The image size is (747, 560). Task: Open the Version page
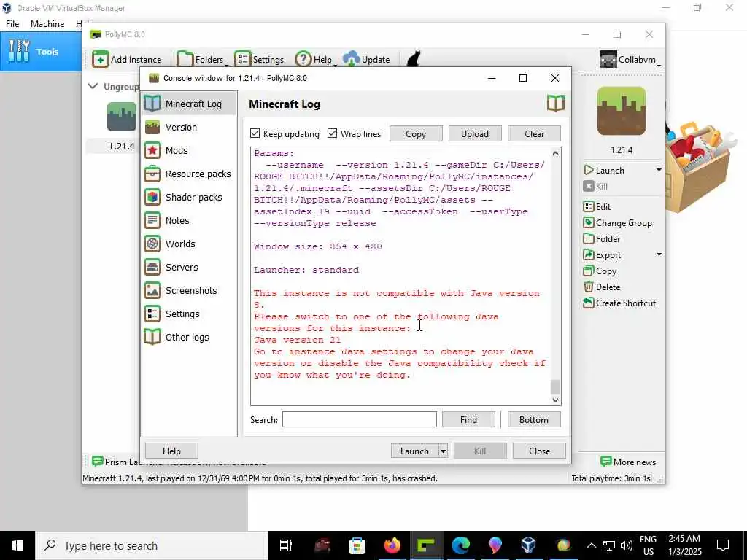(x=189, y=127)
